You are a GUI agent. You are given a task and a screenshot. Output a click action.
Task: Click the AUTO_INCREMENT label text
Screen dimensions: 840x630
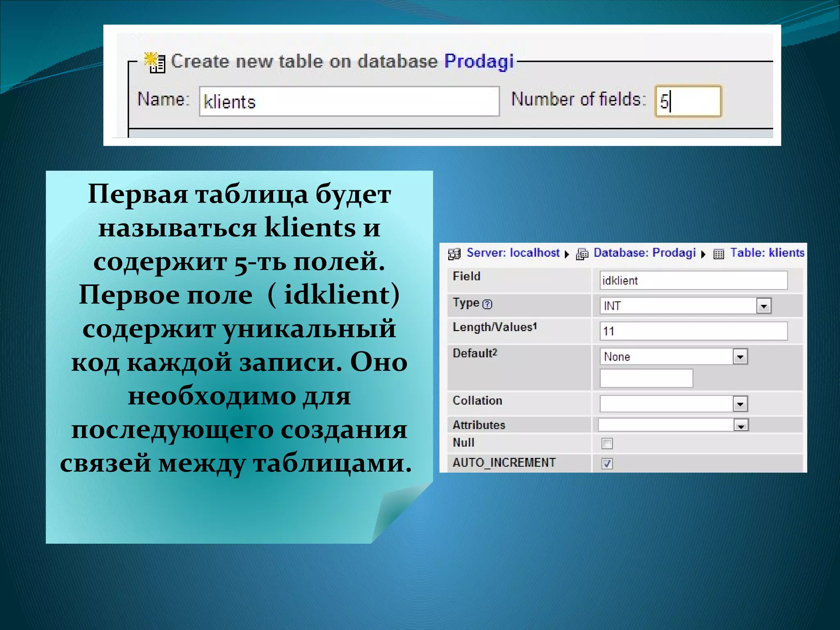tap(504, 463)
